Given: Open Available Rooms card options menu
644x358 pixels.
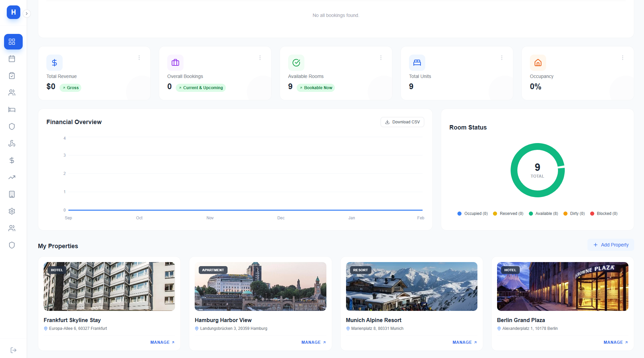Looking at the screenshot, I should (381, 58).
